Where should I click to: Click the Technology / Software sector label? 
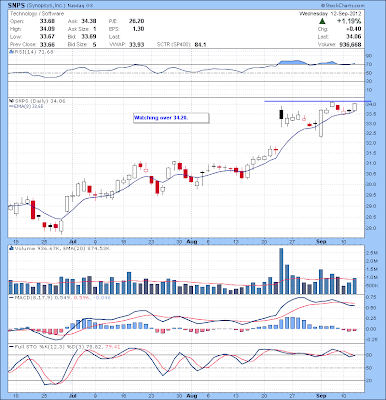pyautogui.click(x=37, y=14)
